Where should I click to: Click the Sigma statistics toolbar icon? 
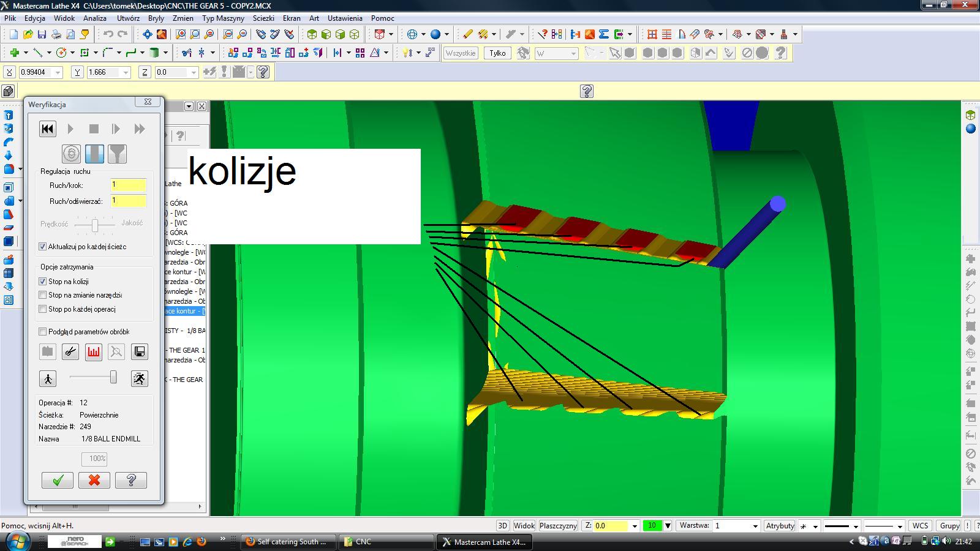click(x=604, y=34)
